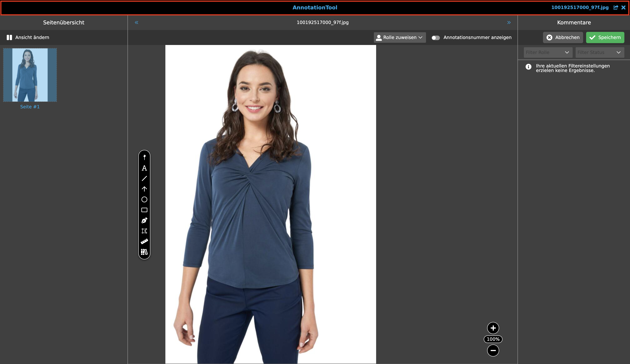
Task: Activate the freehand pen tool
Action: coord(144,220)
